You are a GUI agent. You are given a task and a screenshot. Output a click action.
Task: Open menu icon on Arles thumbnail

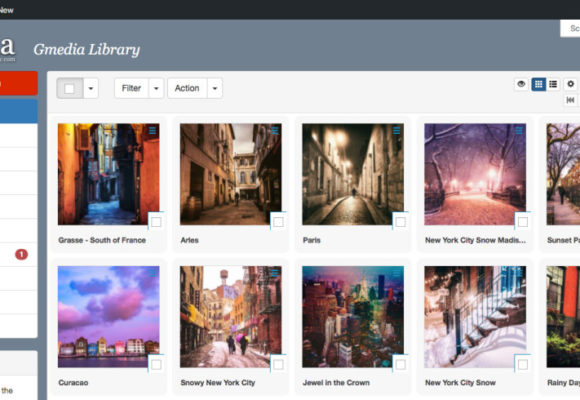[x=274, y=130]
